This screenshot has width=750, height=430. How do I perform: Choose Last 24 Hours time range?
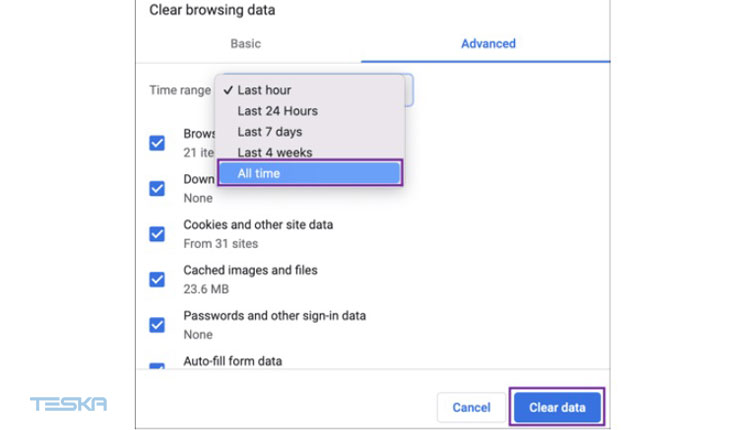coord(277,111)
